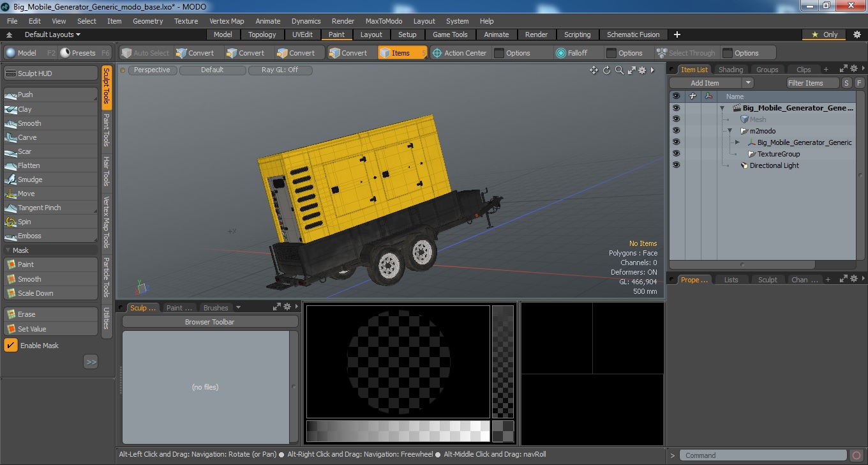Select the Flatten sculpt tool

[x=51, y=165]
